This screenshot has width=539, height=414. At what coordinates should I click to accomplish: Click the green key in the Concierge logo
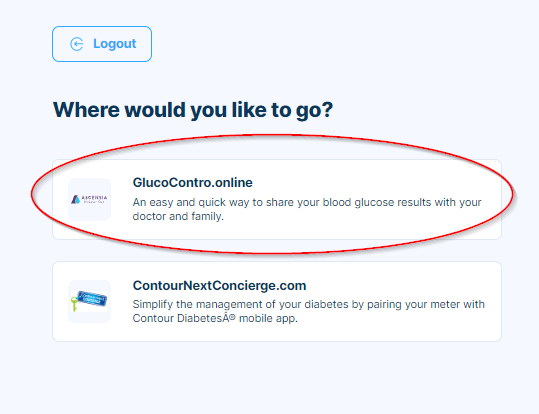(x=74, y=304)
